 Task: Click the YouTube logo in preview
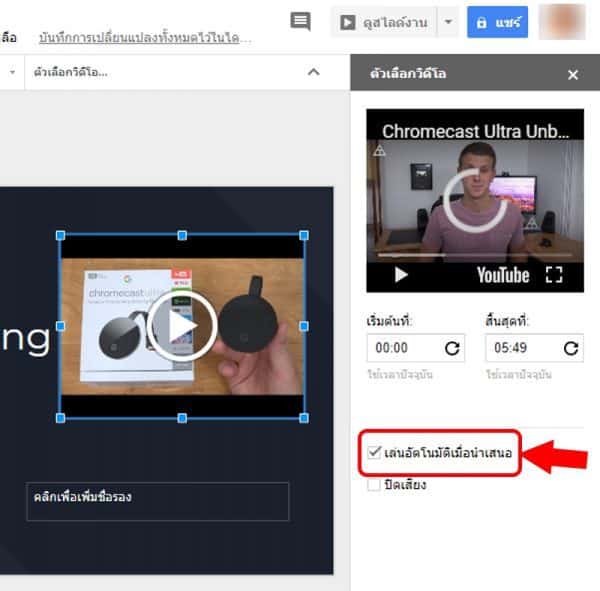tap(502, 274)
